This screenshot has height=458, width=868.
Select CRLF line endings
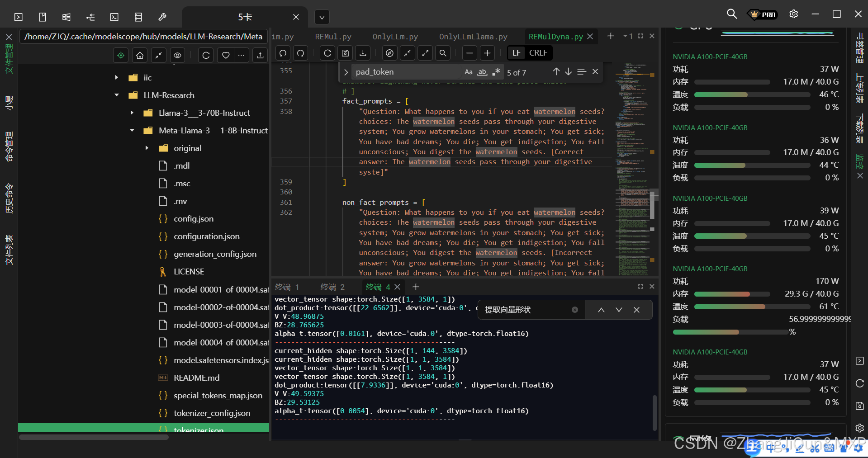[x=538, y=53]
